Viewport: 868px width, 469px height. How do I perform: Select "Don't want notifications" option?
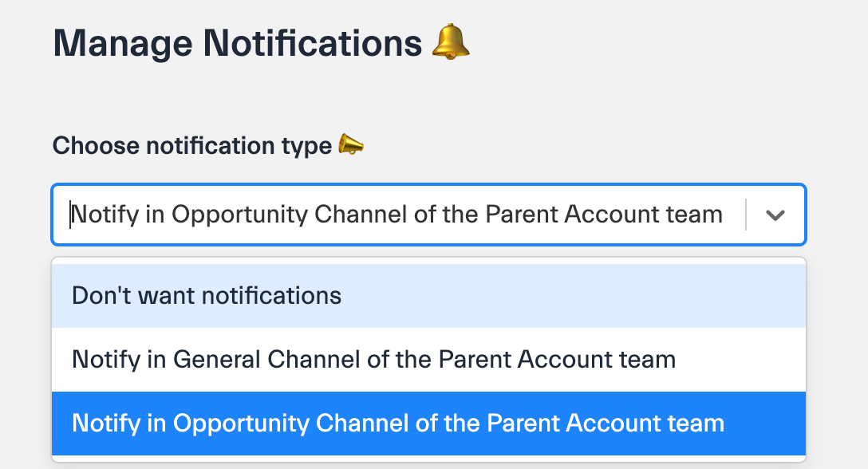click(x=207, y=296)
